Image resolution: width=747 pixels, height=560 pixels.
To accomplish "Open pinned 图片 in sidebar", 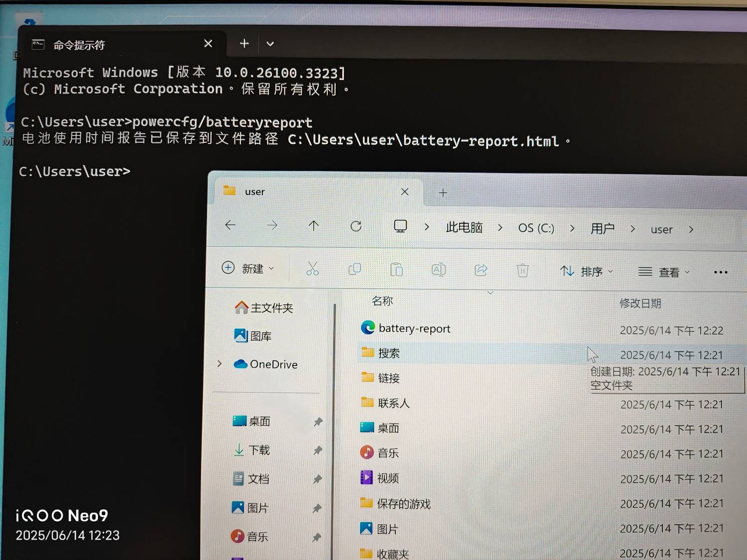I will 250,508.
